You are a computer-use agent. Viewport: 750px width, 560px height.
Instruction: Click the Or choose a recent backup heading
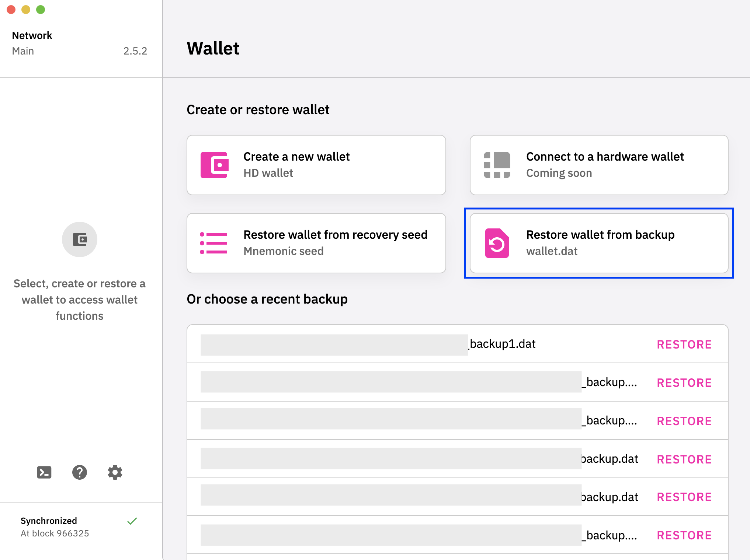(x=267, y=299)
